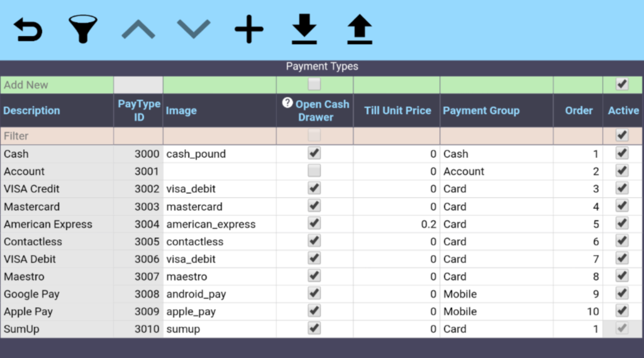Click the upload arrow icon
The height and width of the screenshot is (358, 644).
click(x=360, y=30)
